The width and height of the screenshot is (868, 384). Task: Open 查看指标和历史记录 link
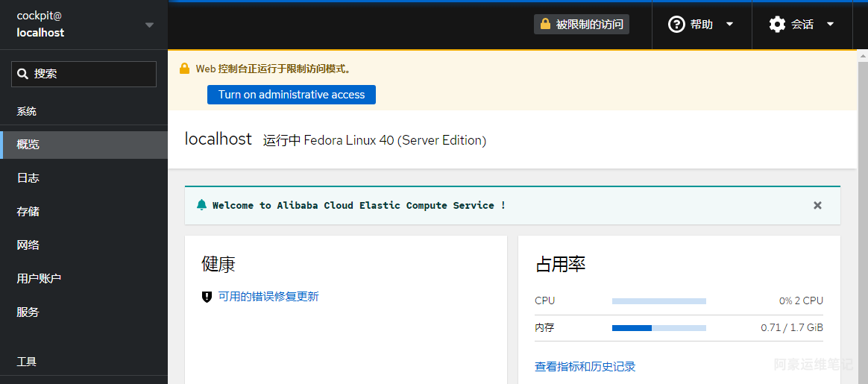585,366
